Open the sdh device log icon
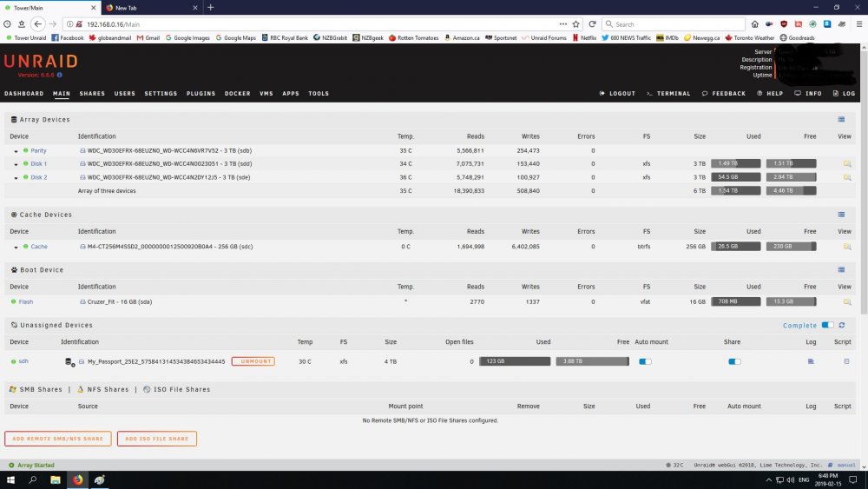This screenshot has height=489, width=868. coord(811,361)
